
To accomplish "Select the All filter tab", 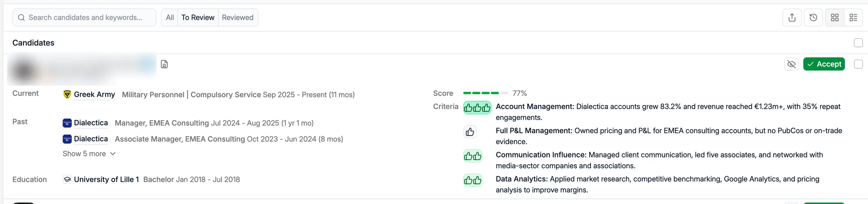I will 170,18.
